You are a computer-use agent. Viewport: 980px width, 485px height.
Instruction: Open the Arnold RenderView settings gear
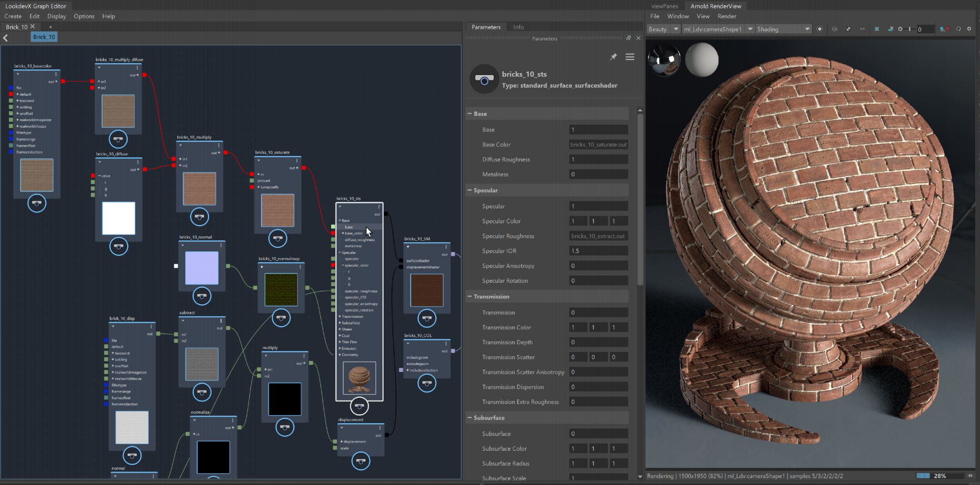970,29
